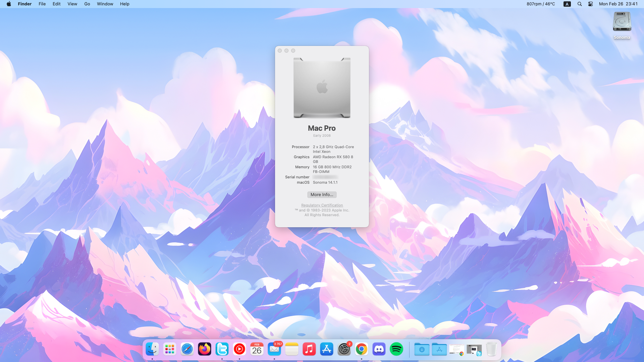Launch Apple Music from the Dock
Image resolution: width=644 pixels, height=362 pixels.
pos(309,349)
